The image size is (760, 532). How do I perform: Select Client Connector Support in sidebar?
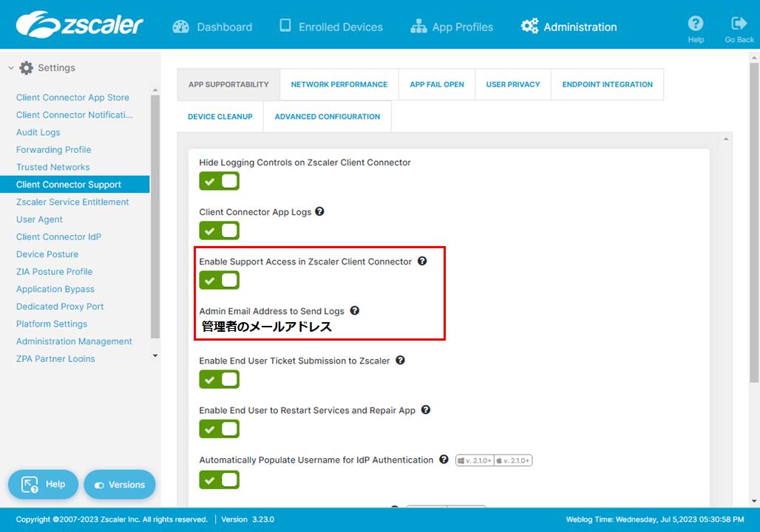click(75, 184)
